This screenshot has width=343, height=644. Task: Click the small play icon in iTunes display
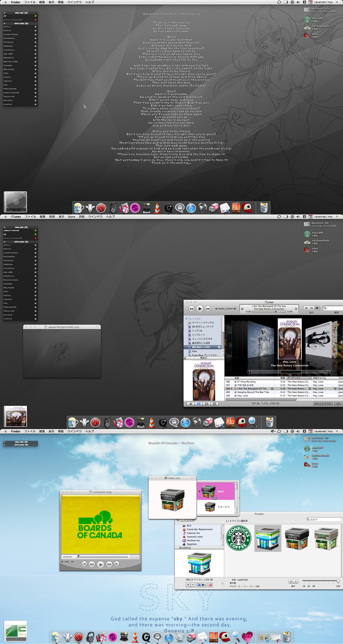coord(242,309)
